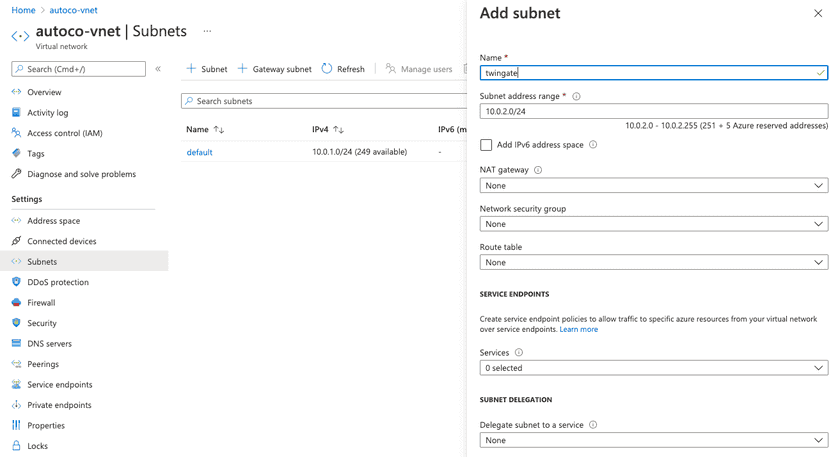The image size is (840, 457).
Task: Open the Services dropdown showing 0 selected
Action: point(653,368)
